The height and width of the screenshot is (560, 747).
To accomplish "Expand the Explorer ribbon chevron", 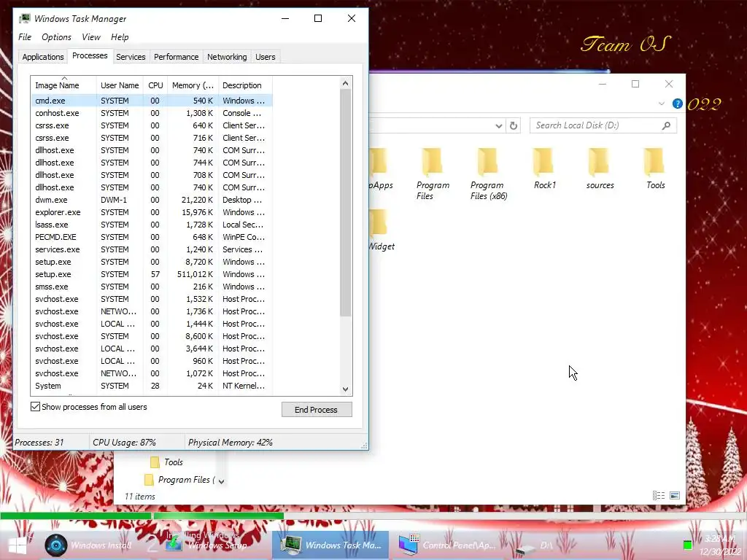I will 661,104.
